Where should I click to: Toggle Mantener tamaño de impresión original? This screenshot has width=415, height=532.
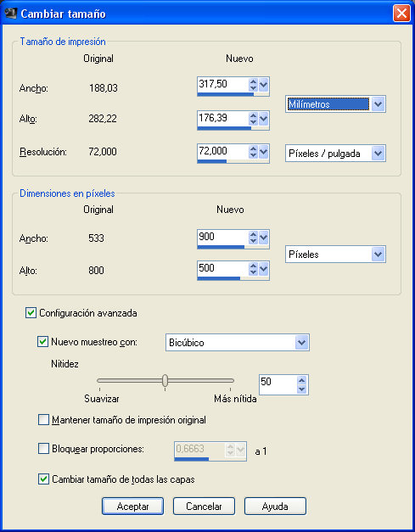pyautogui.click(x=43, y=420)
